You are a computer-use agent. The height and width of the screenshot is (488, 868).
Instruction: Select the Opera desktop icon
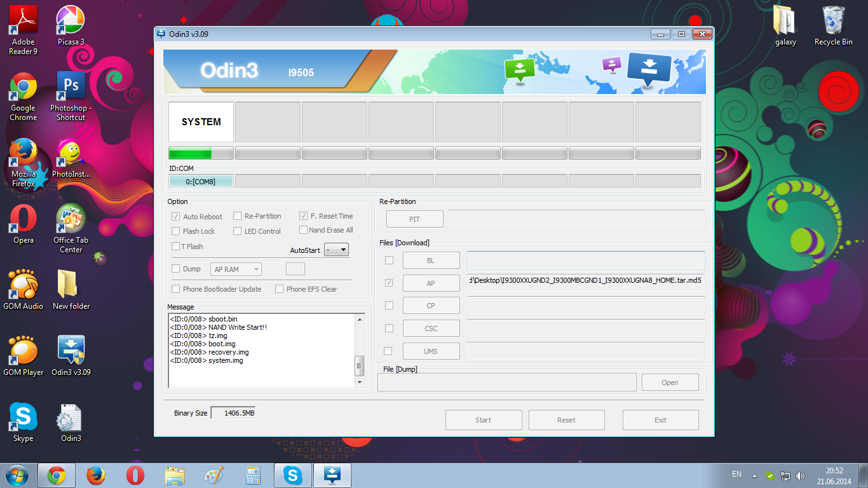pyautogui.click(x=24, y=224)
